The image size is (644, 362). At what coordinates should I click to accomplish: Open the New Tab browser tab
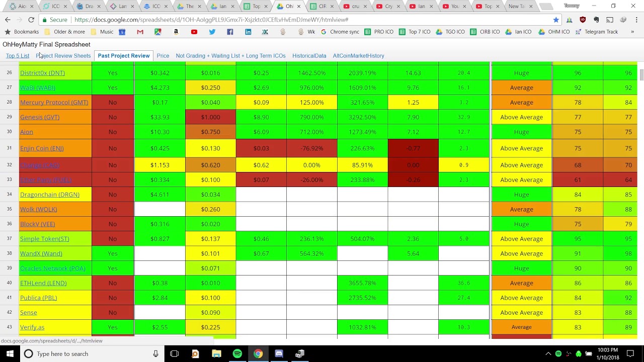[519, 7]
